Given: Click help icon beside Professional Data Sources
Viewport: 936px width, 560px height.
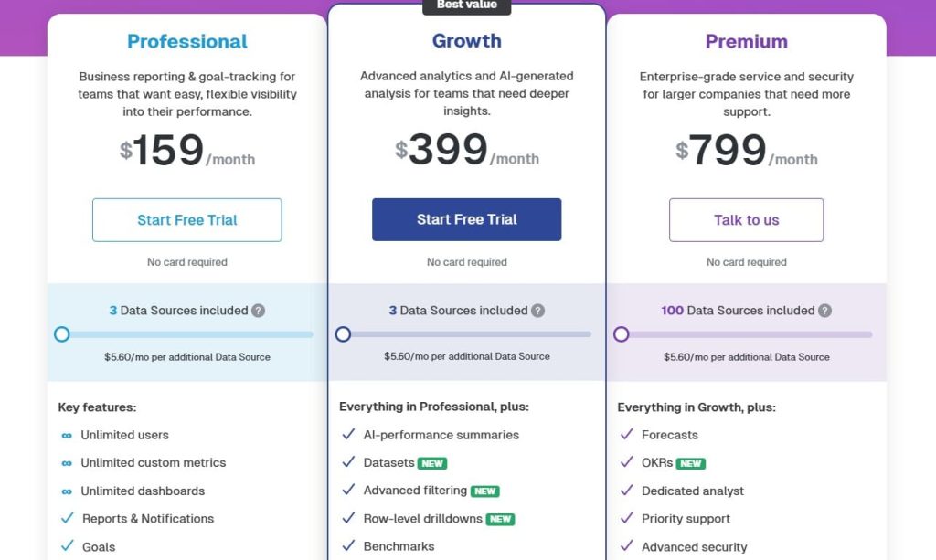Looking at the screenshot, I should tap(259, 311).
